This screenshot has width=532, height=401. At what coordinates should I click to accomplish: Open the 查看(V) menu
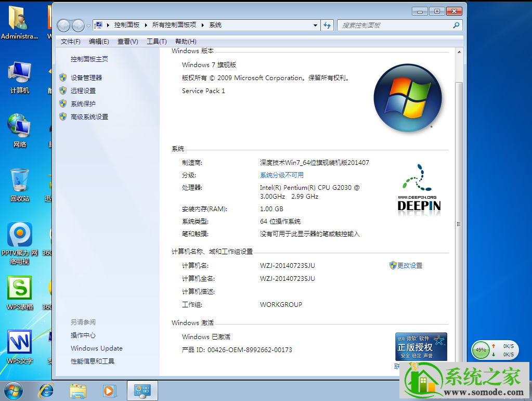pyautogui.click(x=127, y=42)
